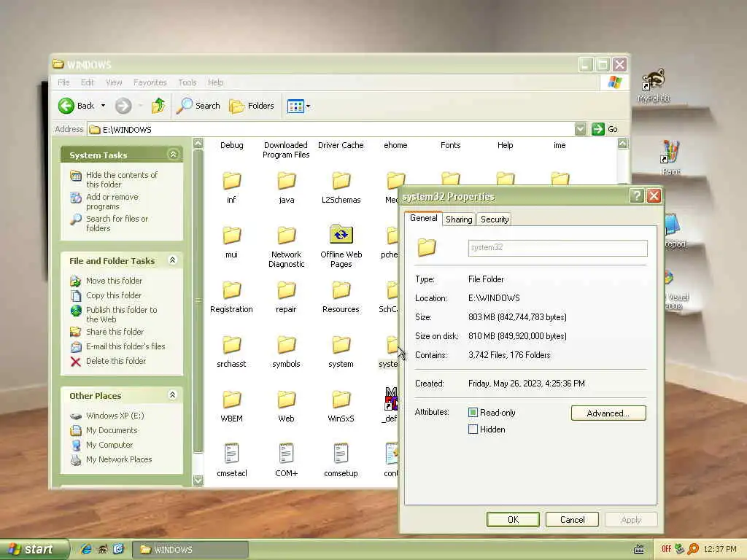
Task: Select the L2Schemas folder icon
Action: click(x=341, y=182)
